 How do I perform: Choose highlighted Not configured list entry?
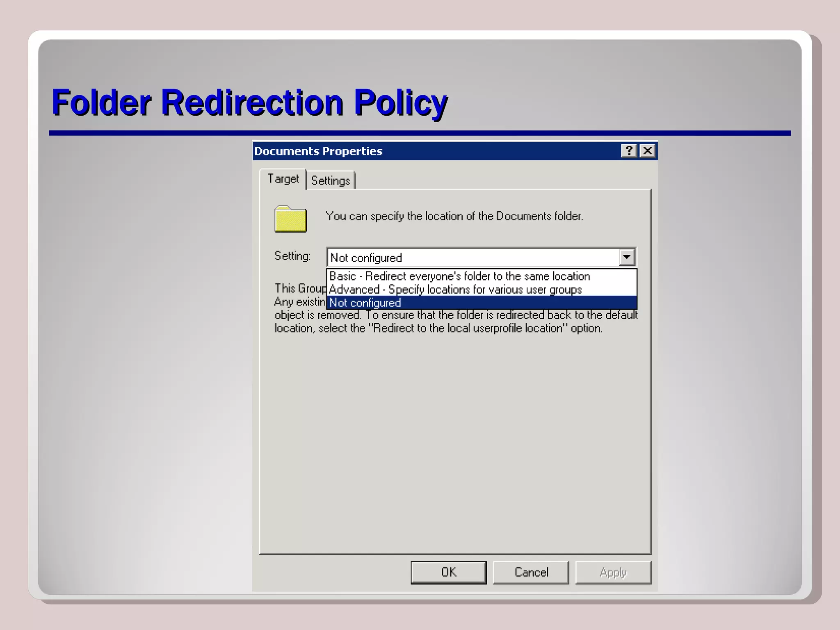(482, 302)
